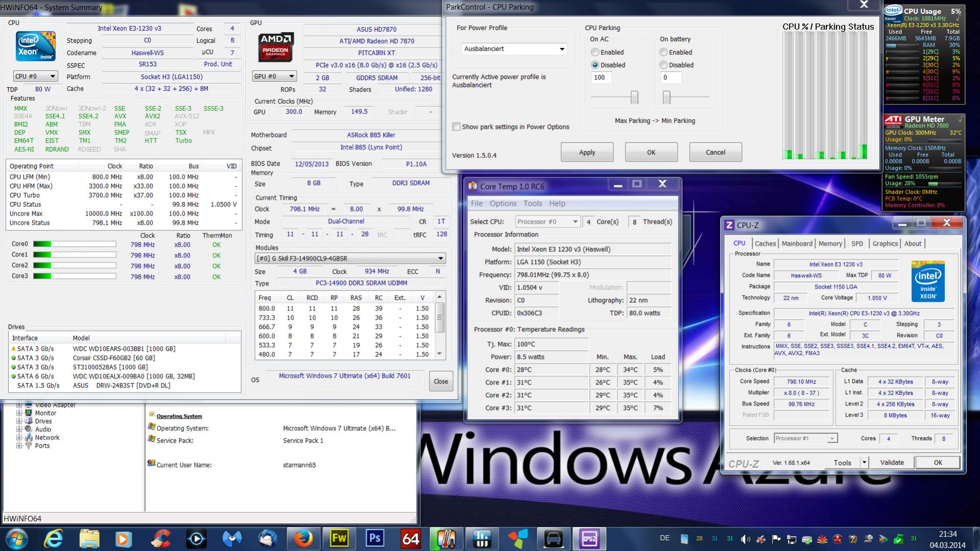Select the Monitor icon in HWiNFO64 tree

click(29, 413)
